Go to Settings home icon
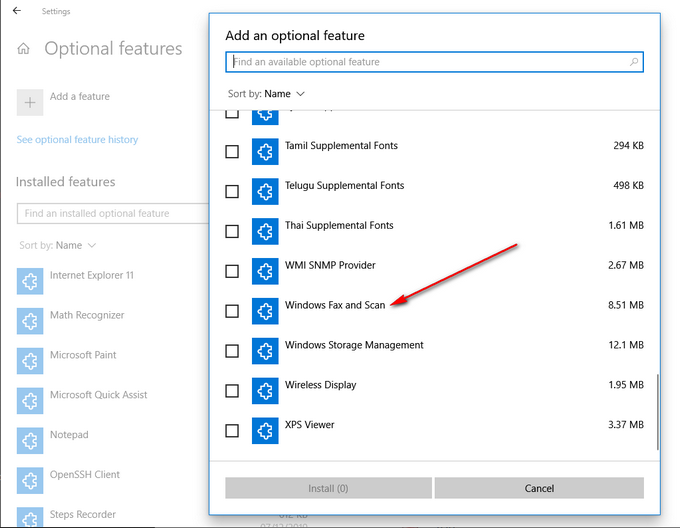 tap(23, 48)
